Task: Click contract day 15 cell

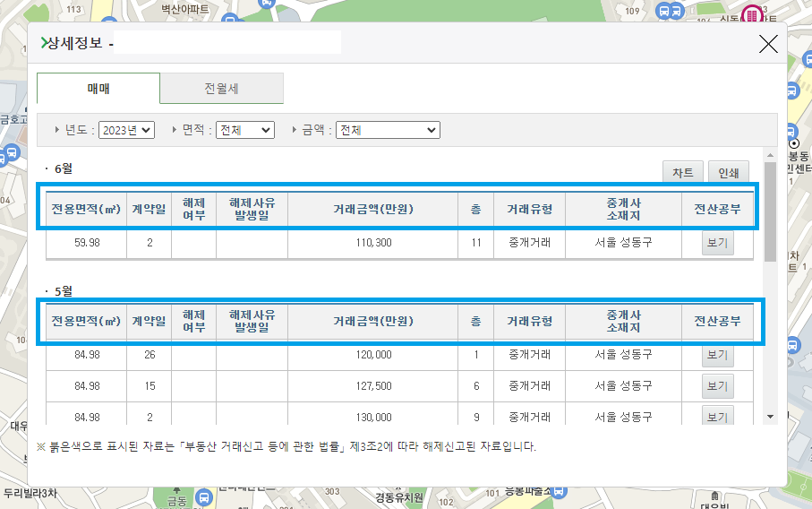Action: [150, 386]
